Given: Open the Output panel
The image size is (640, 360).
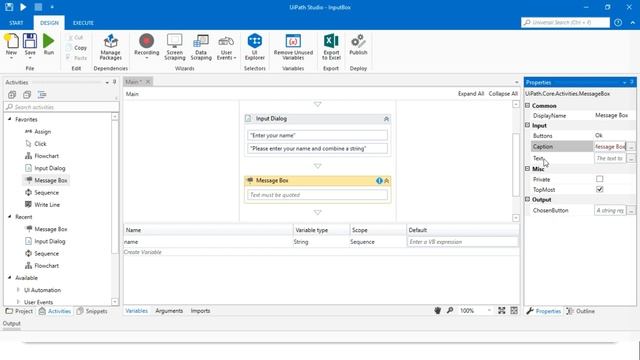Looking at the screenshot, I should pos(11,323).
